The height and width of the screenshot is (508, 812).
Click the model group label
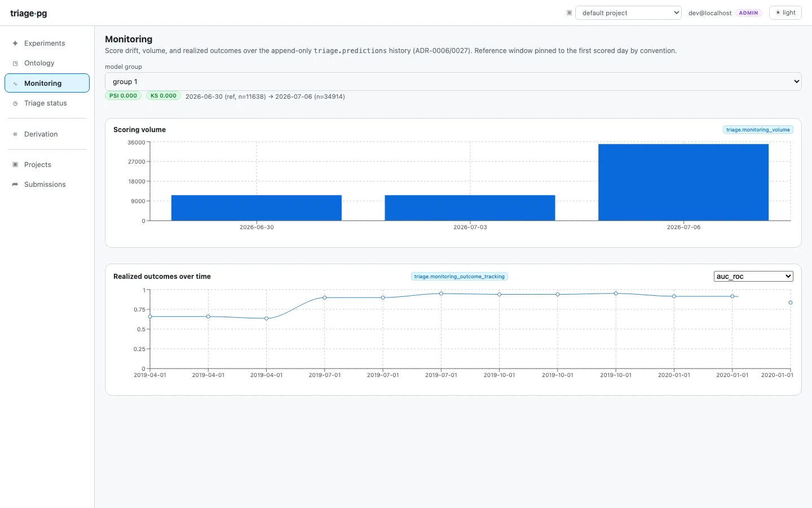pos(123,67)
